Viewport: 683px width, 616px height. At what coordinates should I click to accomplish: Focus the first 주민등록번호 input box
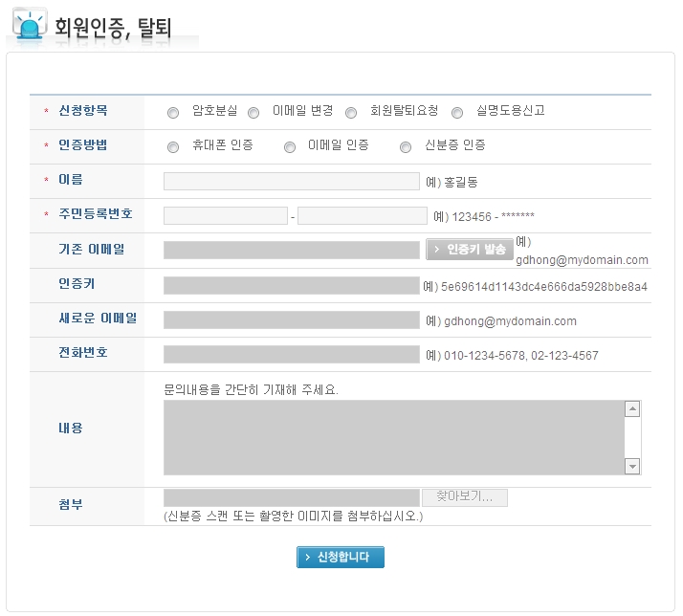pos(225,216)
